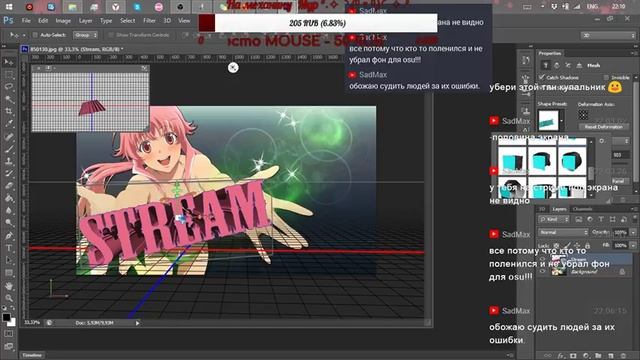The image size is (640, 360).
Task: Open the Opacity slider dropdown arrow
Action: (633, 232)
